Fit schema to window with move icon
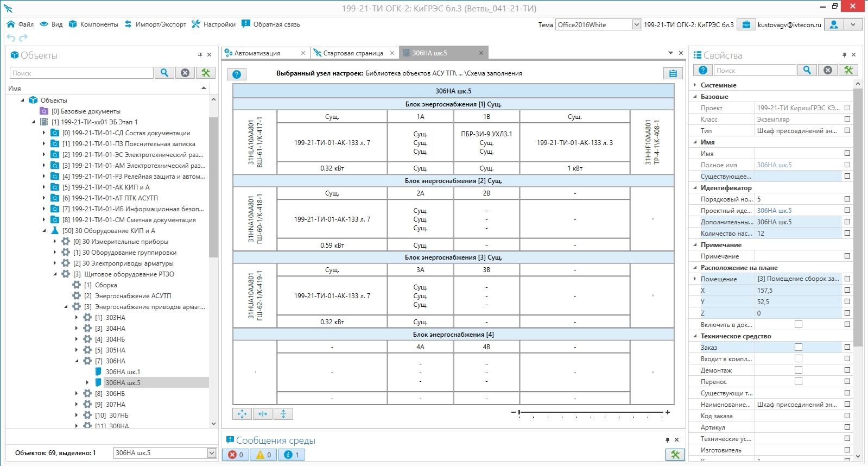The width and height of the screenshot is (868, 466). tap(242, 414)
